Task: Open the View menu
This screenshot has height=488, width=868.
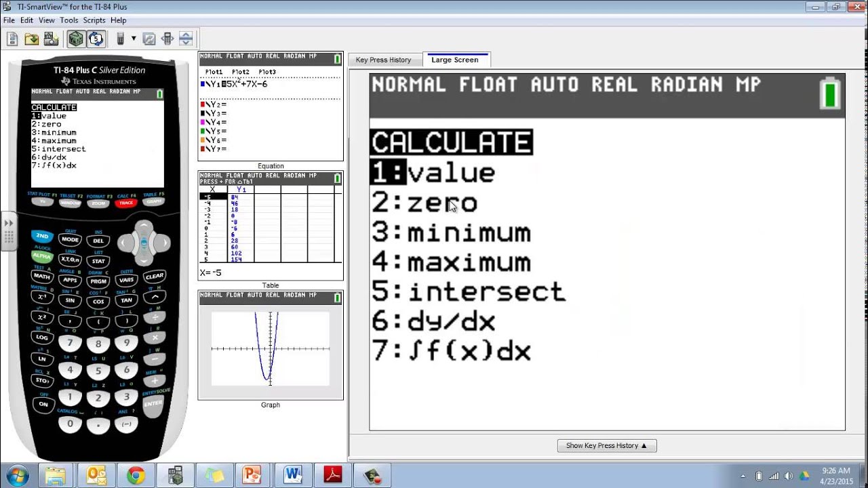Action: point(47,20)
